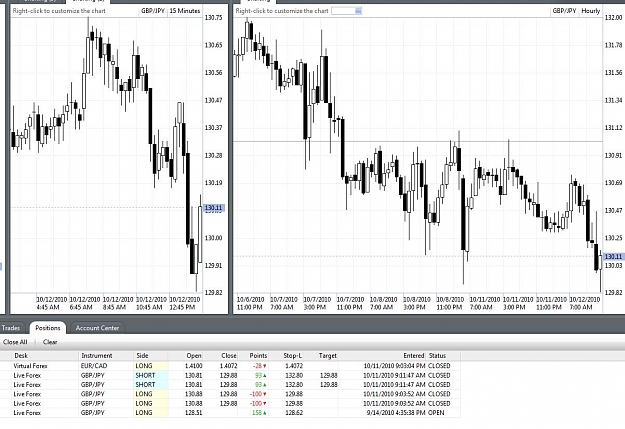Click the 130.11 price tag on 15 Minutes chart

[x=214, y=208]
